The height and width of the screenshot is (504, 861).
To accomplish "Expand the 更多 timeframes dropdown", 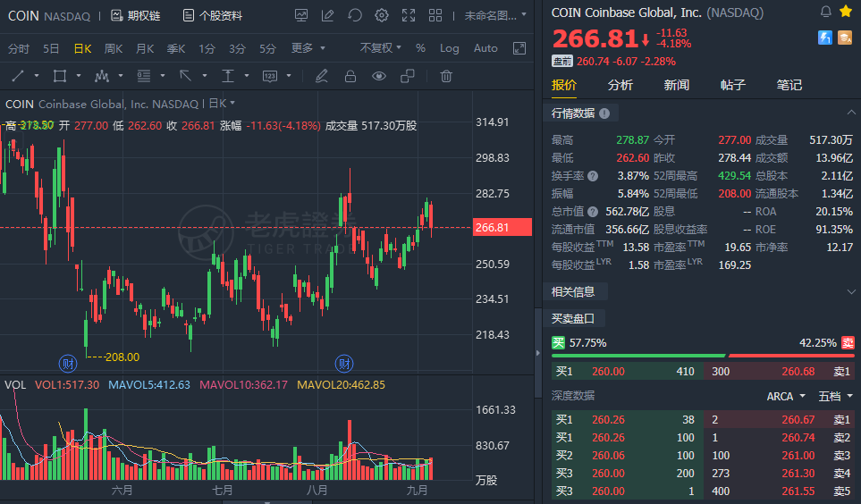I will [x=308, y=48].
